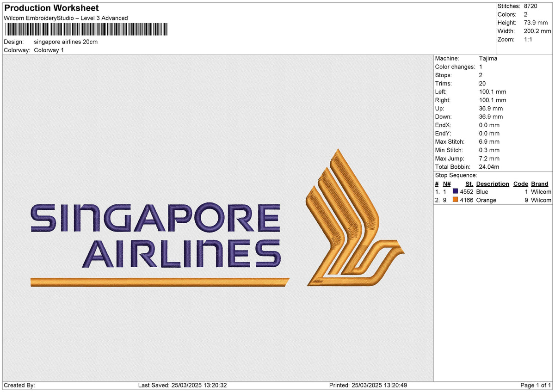
Task: Click the 'Description' column header
Action: point(493,184)
